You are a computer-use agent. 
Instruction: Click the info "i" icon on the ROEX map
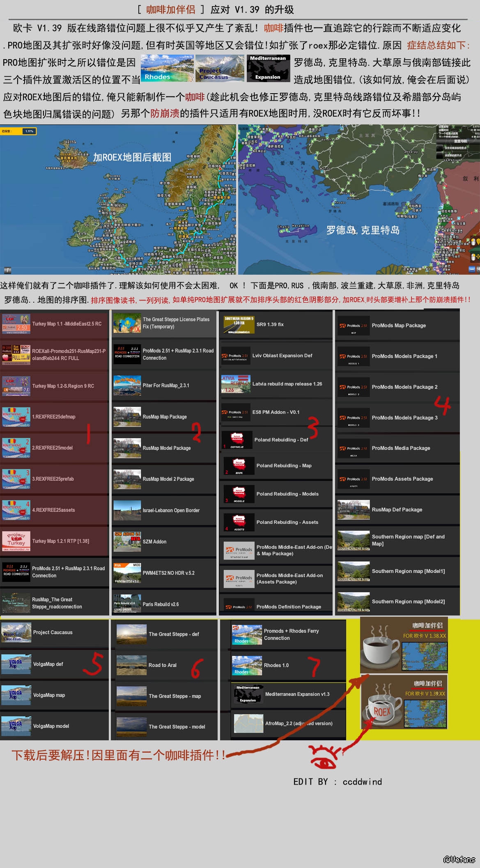click(7, 270)
